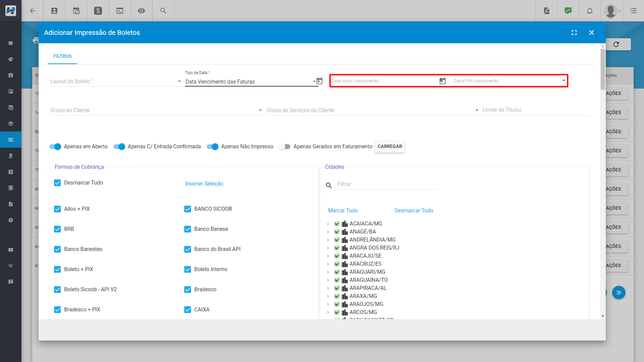644x362 pixels.
Task: Open the highlighted money icon in sidebar
Action: (11, 140)
